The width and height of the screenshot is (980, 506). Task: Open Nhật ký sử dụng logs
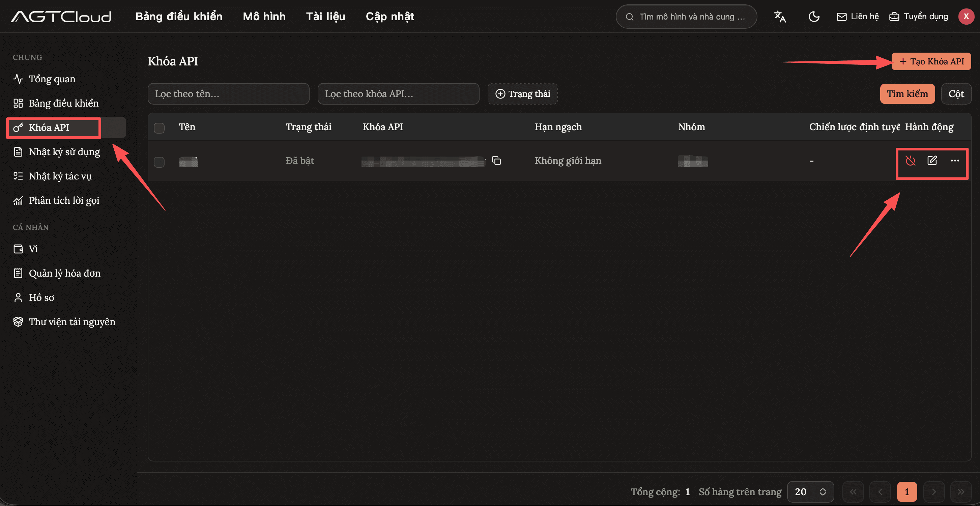coord(57,152)
